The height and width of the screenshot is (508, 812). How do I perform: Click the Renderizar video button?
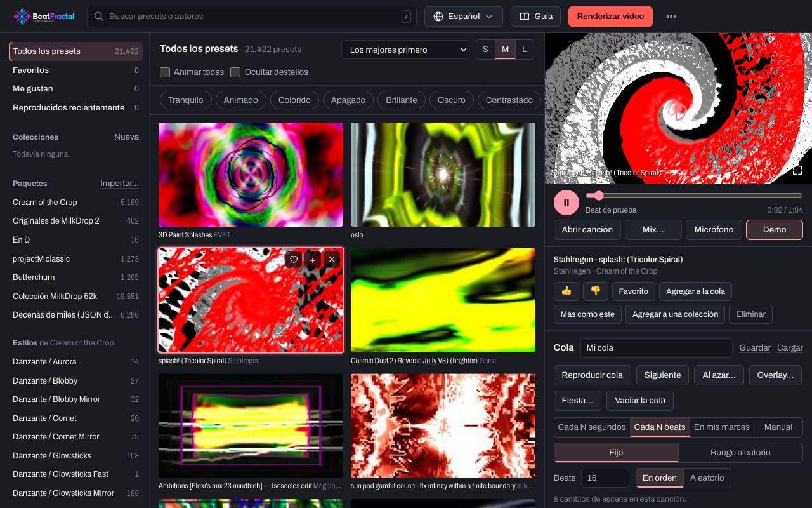(611, 17)
